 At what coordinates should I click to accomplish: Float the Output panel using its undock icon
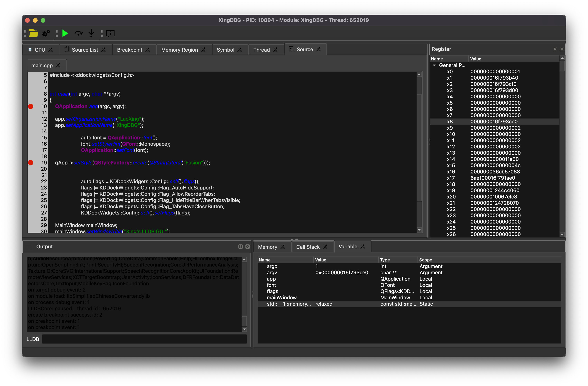(240, 247)
